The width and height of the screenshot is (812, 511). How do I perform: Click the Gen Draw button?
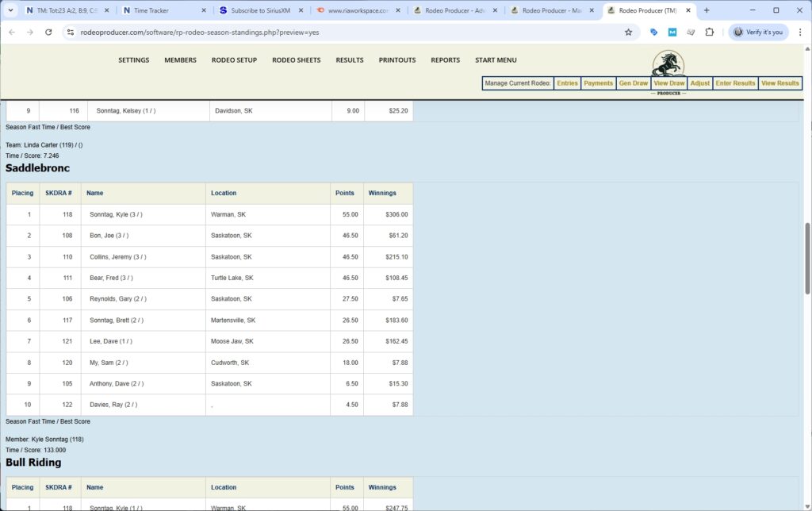point(633,83)
